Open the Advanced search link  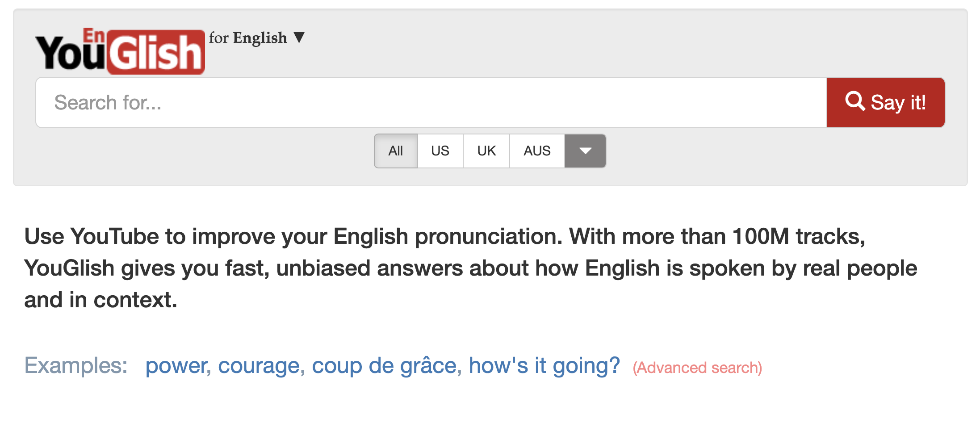tap(697, 368)
